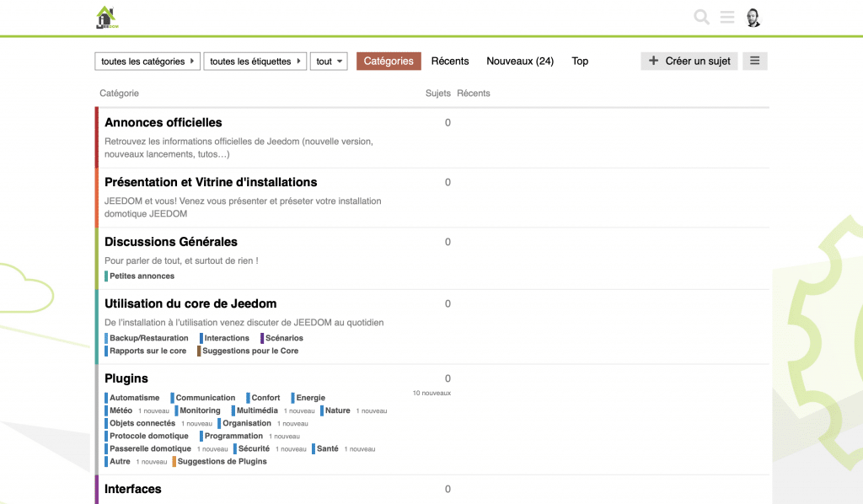Click '1 nouveau' next to Sécurité

(291, 449)
